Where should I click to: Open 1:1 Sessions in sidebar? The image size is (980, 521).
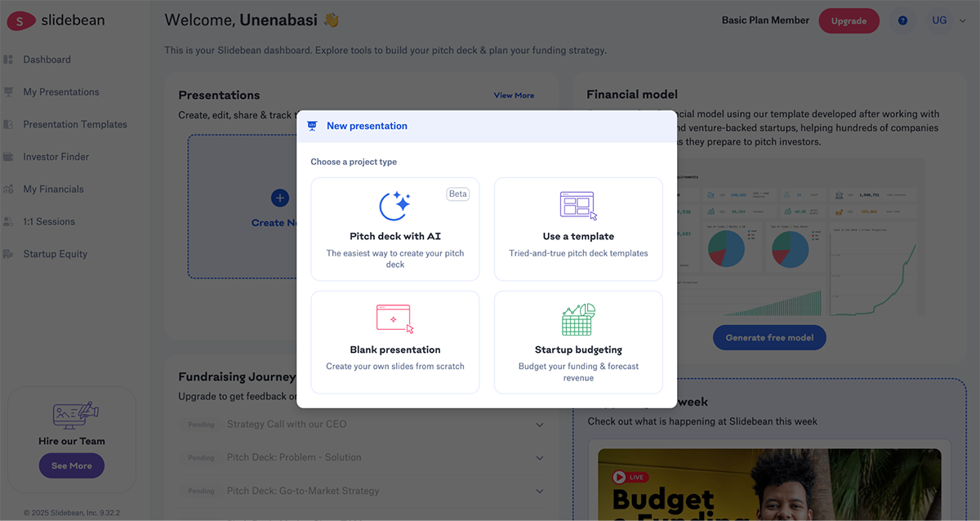click(49, 222)
